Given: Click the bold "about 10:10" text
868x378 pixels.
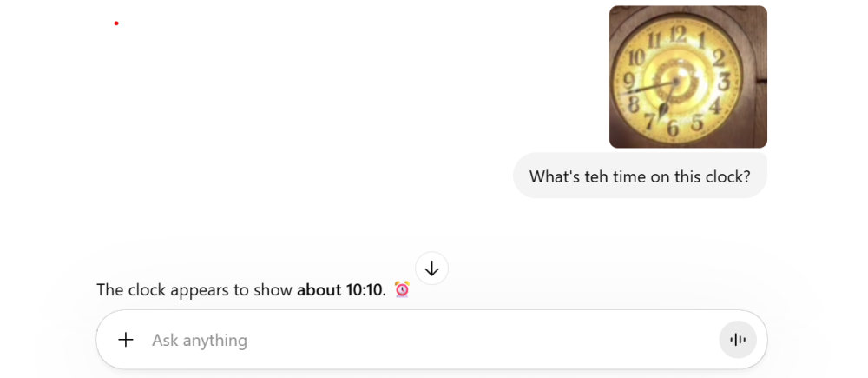Looking at the screenshot, I should (x=340, y=290).
